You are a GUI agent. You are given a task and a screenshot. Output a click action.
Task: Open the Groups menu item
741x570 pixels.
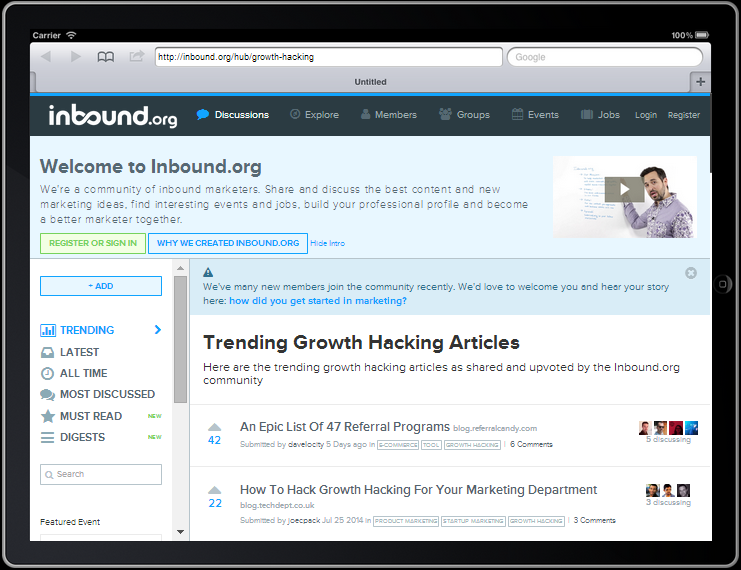click(464, 115)
